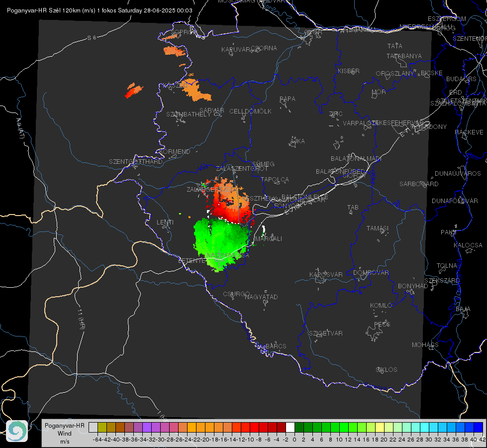Viewport: 487px width, 448px height.
Task: Click the TATABANYA city label
Action: click(x=404, y=56)
